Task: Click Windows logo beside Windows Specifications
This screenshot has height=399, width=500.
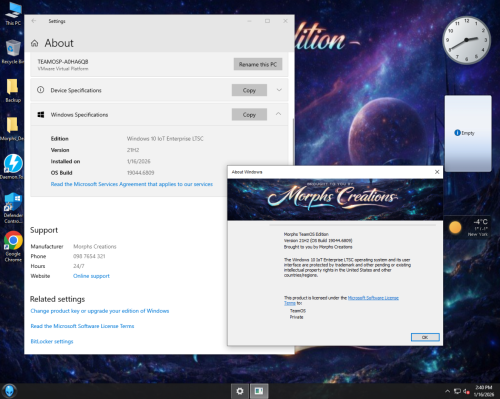Action: tap(41, 115)
